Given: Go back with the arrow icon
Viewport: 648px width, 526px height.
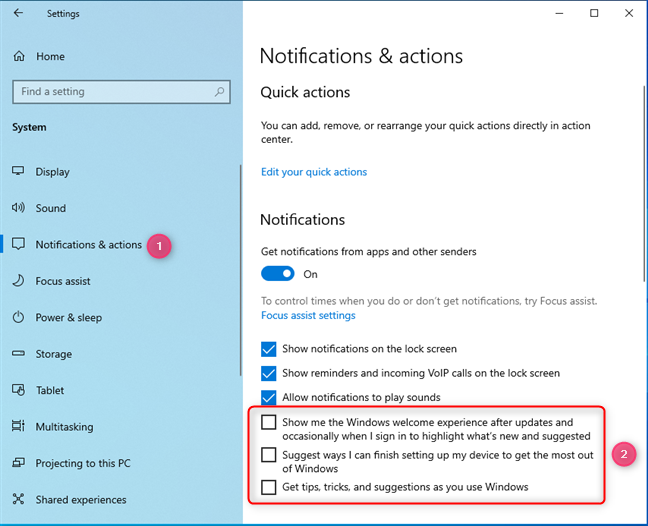Looking at the screenshot, I should [x=18, y=13].
